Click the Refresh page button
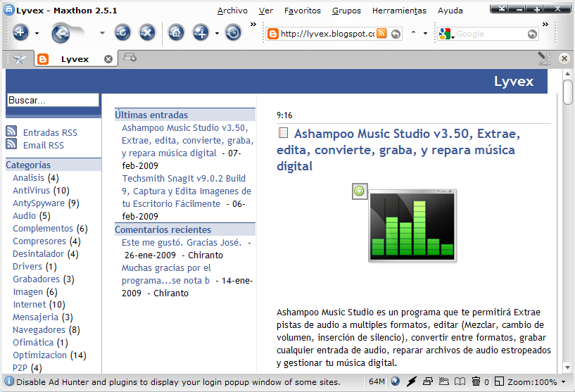Screen dimensions: 575x392 (122, 32)
